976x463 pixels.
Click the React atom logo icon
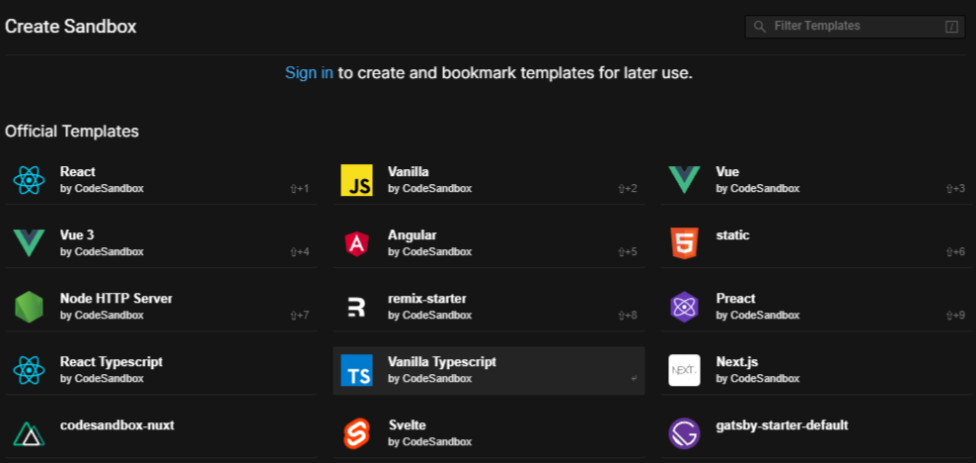coord(29,180)
